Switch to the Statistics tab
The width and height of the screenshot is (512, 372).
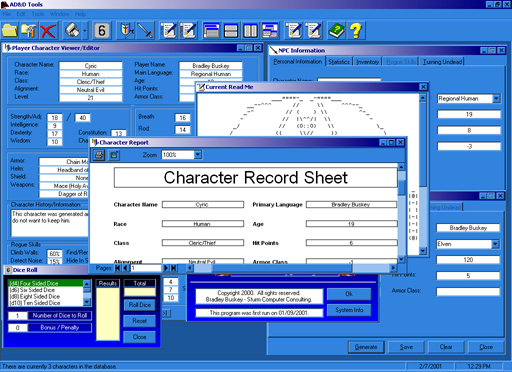(339, 62)
